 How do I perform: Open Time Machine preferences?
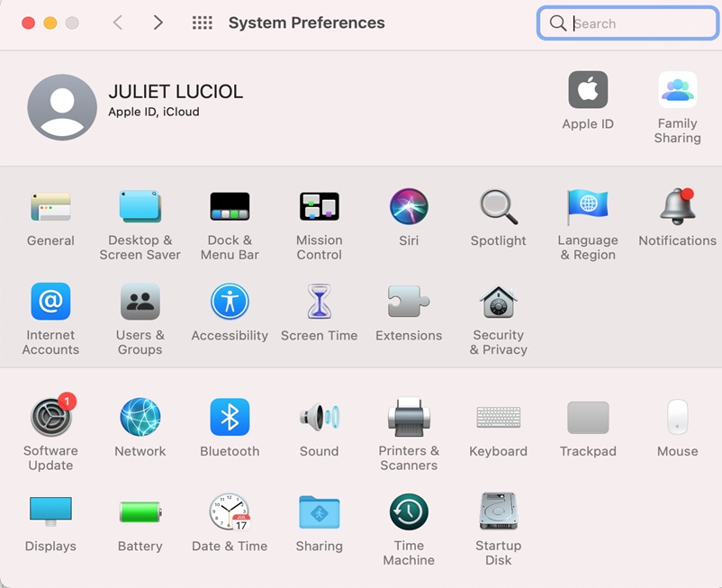tap(409, 512)
